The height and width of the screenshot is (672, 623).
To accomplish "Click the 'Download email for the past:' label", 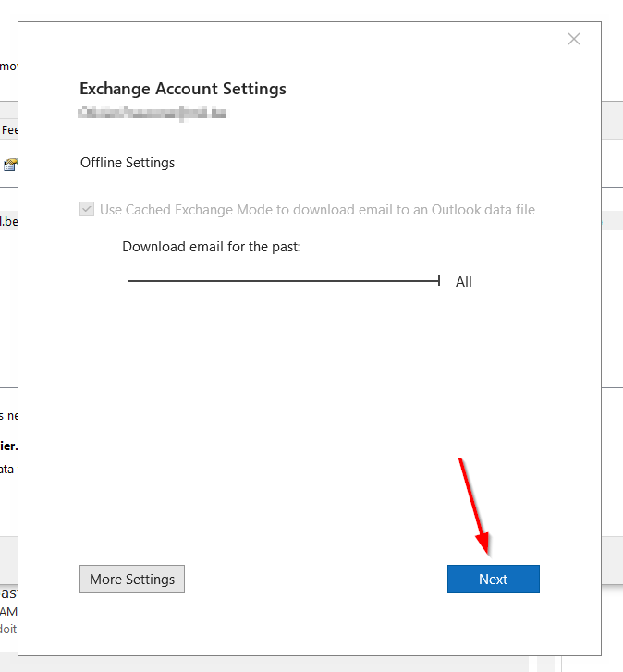I will [x=212, y=247].
